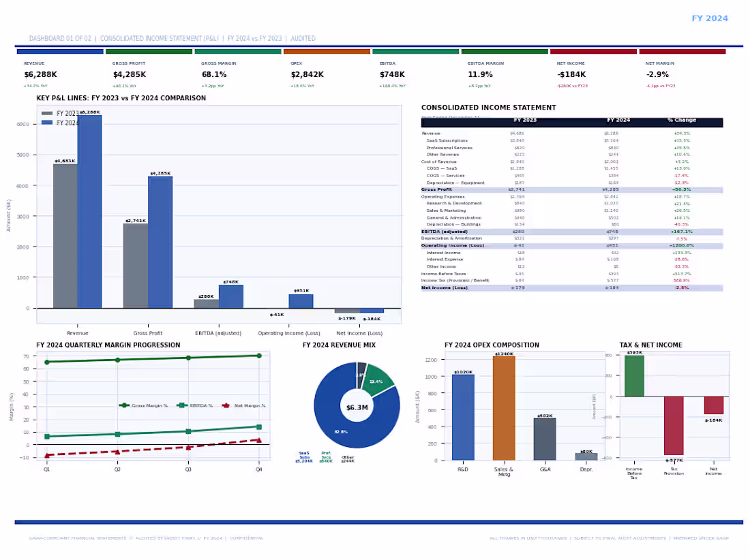Click the 'FY 2024 REVENUE MIX' heading
Screen dimensions: 750x560
pyautogui.click(x=339, y=345)
